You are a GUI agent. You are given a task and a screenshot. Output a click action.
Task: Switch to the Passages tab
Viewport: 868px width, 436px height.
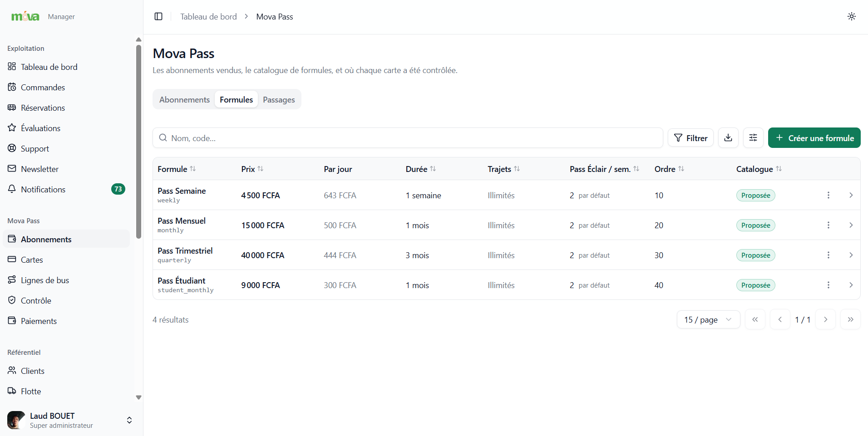point(279,99)
